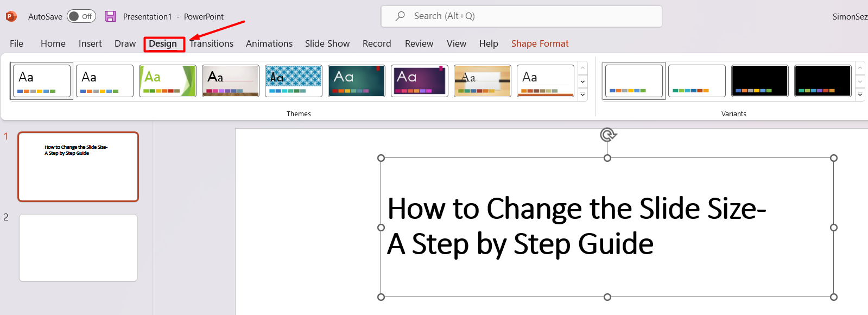868x315 pixels.
Task: Apply the wood-floor Gallery theme
Action: pyautogui.click(x=231, y=81)
